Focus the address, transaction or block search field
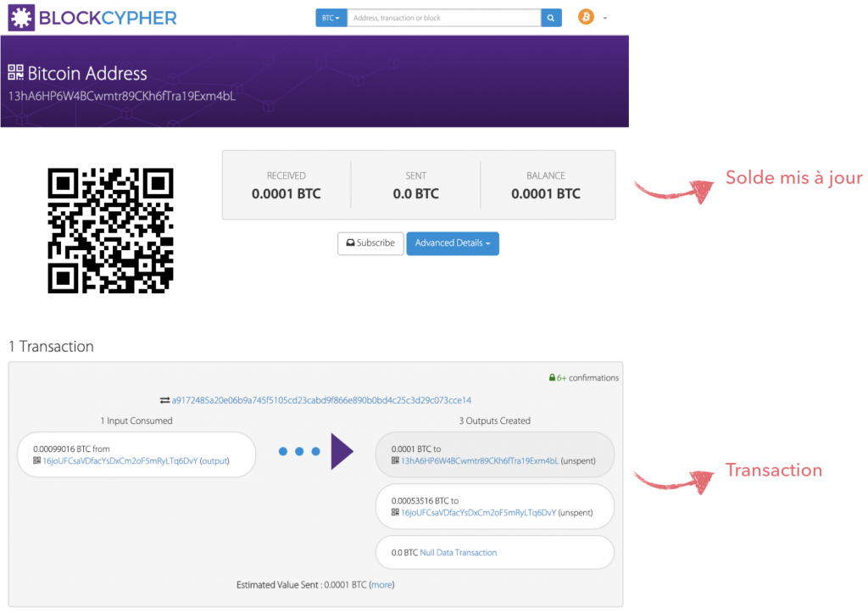Screen dimensions: 868x613 click(443, 18)
